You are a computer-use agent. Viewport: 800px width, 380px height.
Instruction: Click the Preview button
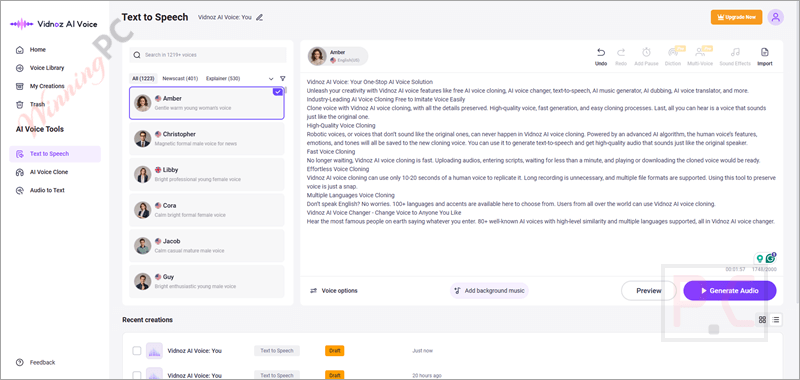[648, 291]
